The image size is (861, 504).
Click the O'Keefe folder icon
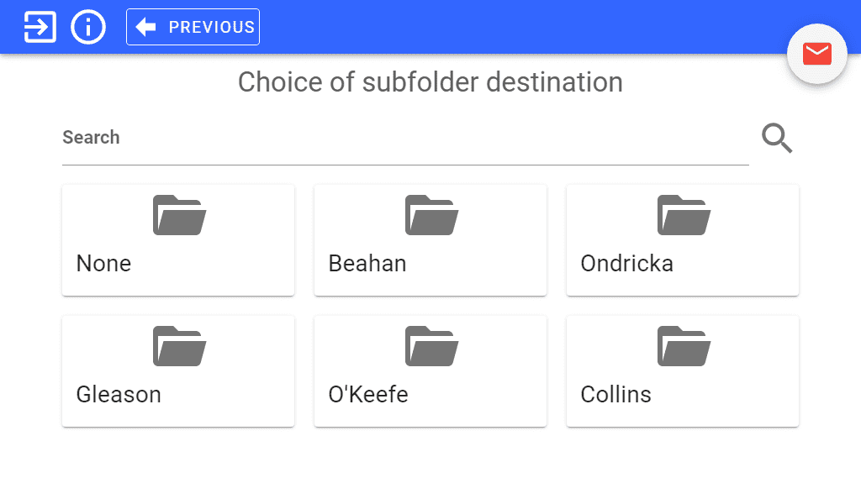coord(431,346)
